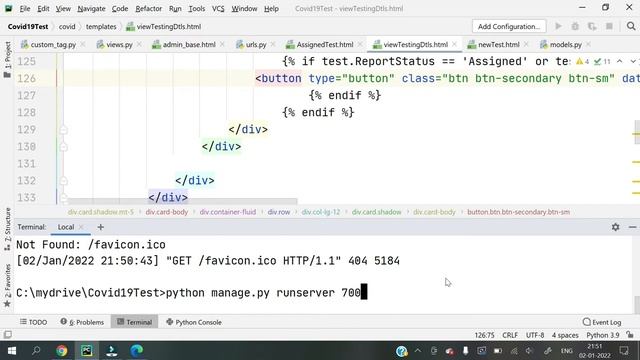Click Covid19Test in breadcrumb path

point(28,27)
